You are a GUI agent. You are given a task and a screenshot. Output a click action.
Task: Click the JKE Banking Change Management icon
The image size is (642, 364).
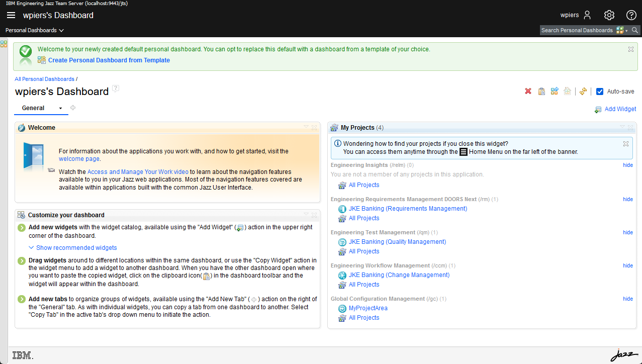click(342, 275)
